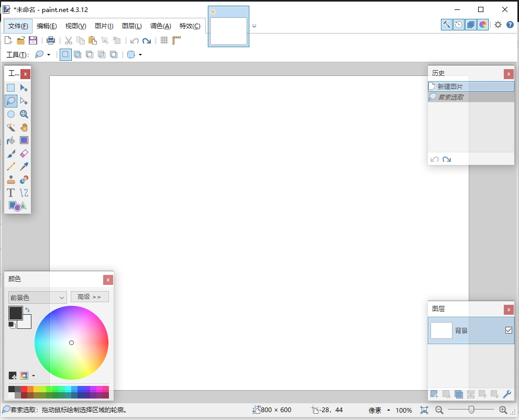Image resolution: width=519 pixels, height=420 pixels.
Task: Close the History panel
Action: click(509, 74)
